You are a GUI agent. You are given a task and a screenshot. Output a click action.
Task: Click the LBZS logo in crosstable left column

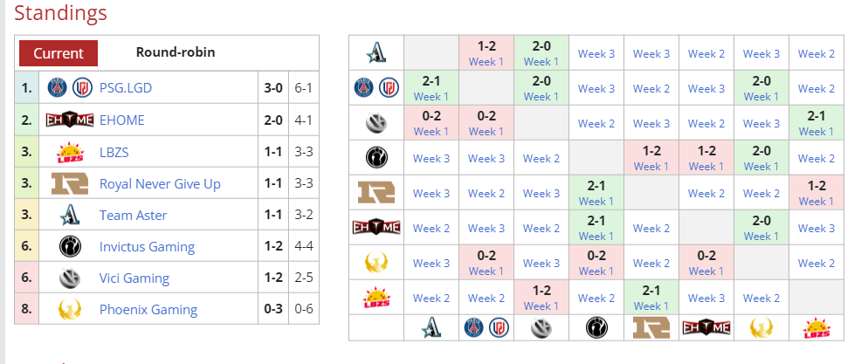coord(376,297)
